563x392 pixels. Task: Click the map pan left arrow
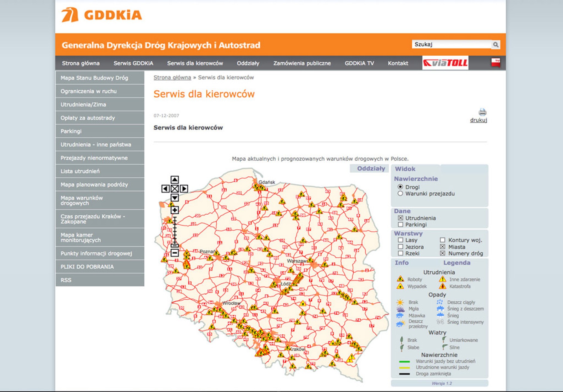click(165, 189)
